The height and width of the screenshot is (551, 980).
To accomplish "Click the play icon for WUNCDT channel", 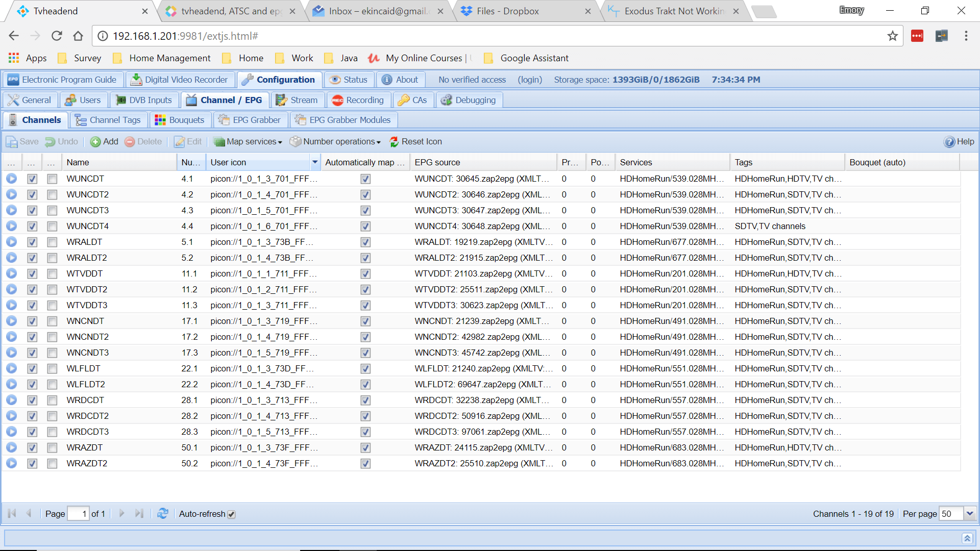I will pyautogui.click(x=11, y=179).
